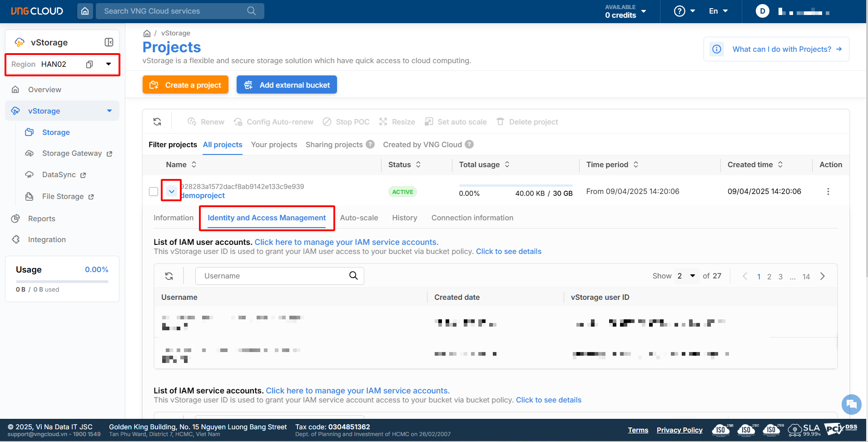
Task: Click the Create a project button
Action: (x=185, y=85)
